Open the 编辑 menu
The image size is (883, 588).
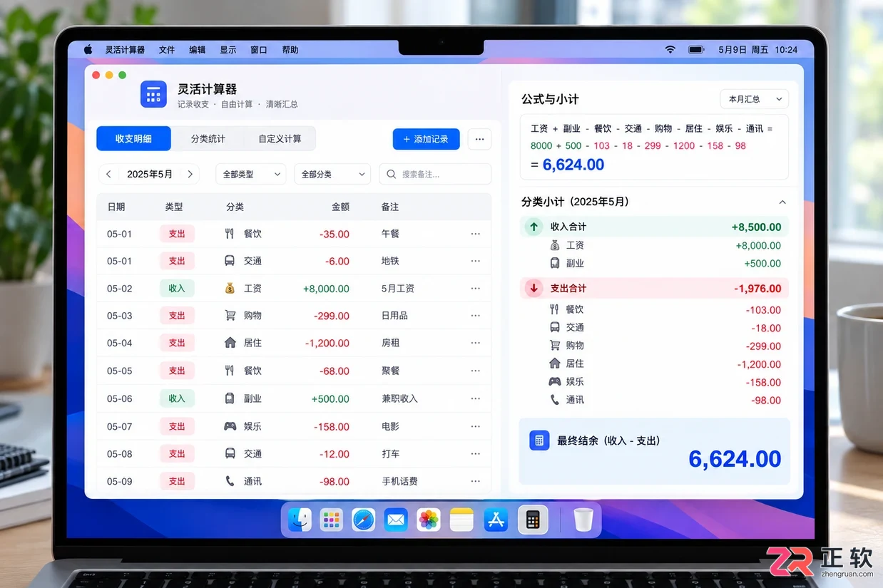198,50
